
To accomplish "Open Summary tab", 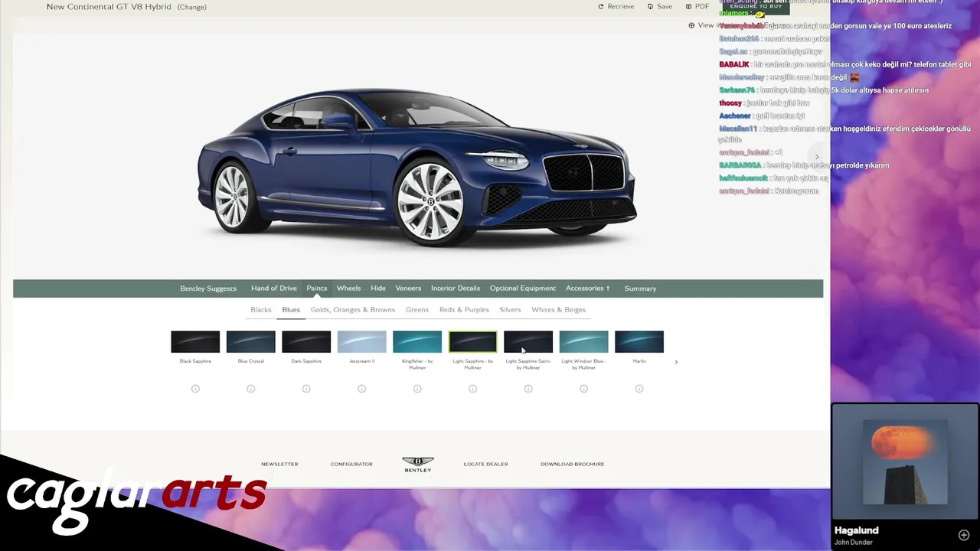I will 640,289.
